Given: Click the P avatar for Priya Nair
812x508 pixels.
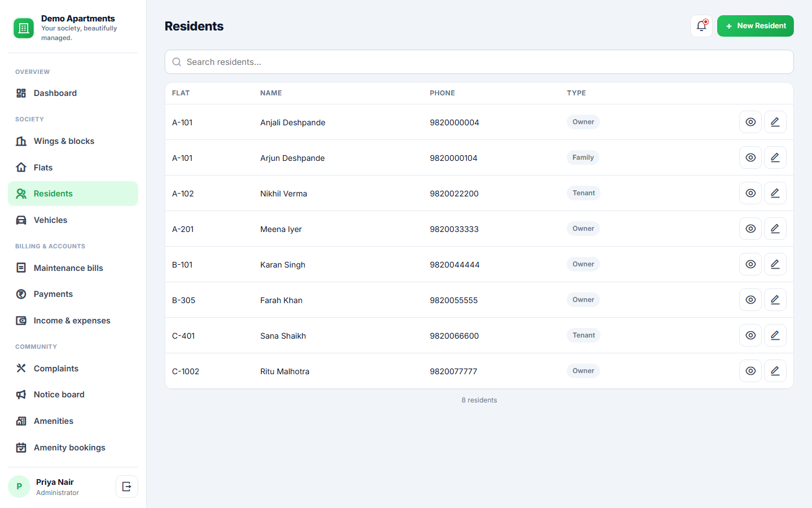Looking at the screenshot, I should pos(19,487).
